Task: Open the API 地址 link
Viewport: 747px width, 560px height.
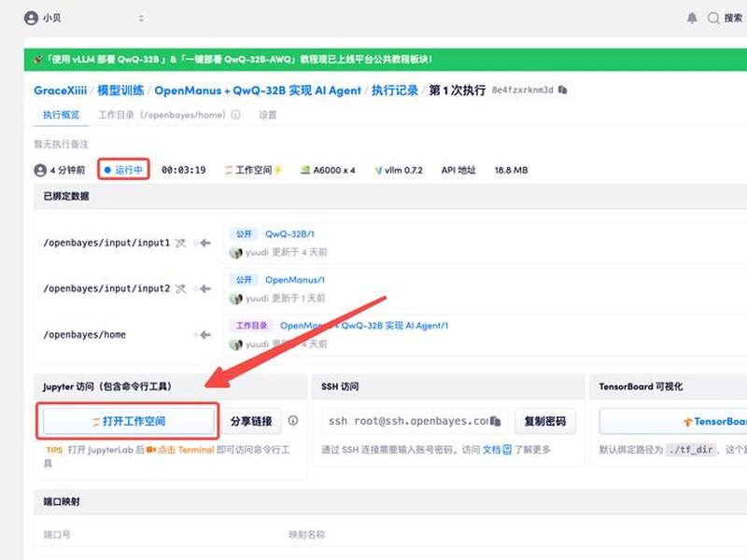Action: coord(458,170)
